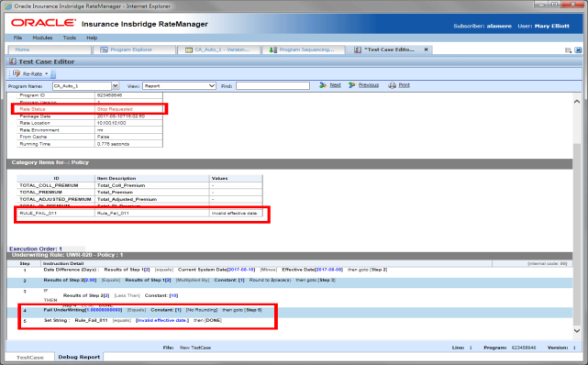This screenshot has width=588, height=365.
Task: Open the Help menu
Action: click(92, 38)
